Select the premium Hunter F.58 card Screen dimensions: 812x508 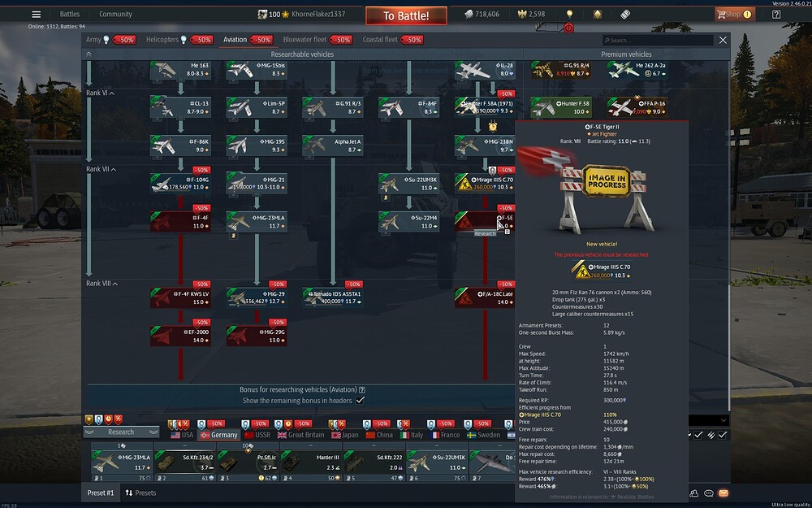tap(561, 107)
